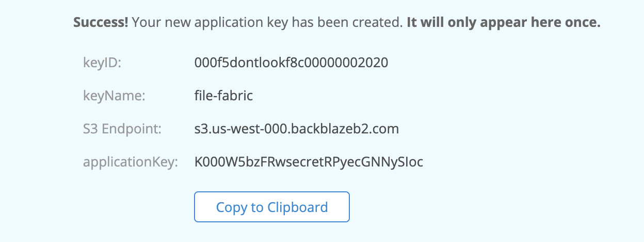The height and width of the screenshot is (242, 644).
Task: Click the applicationKey value starting with K000W5
Action: click(x=309, y=162)
